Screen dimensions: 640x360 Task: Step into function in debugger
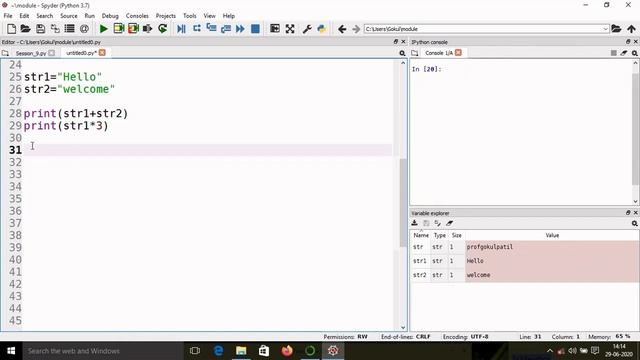coord(211,29)
